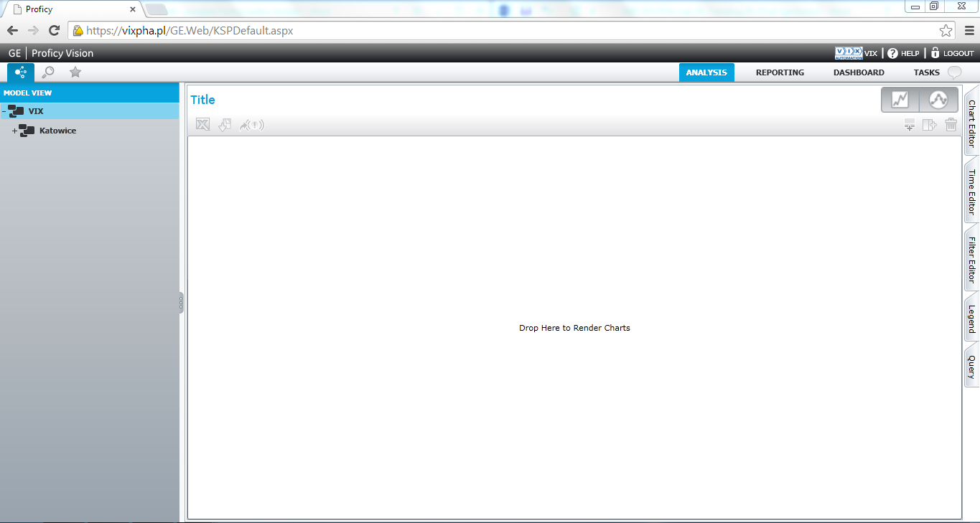This screenshot has width=980, height=523.
Task: Click the chart drop area text
Action: 574,328
